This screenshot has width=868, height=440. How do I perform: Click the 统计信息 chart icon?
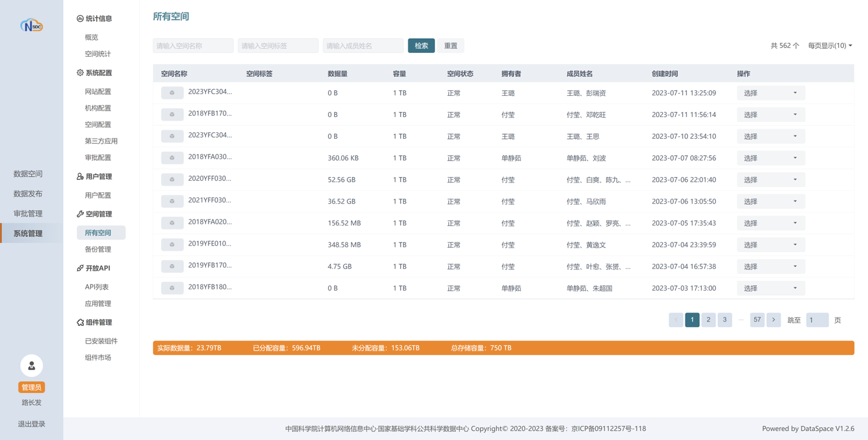click(80, 19)
